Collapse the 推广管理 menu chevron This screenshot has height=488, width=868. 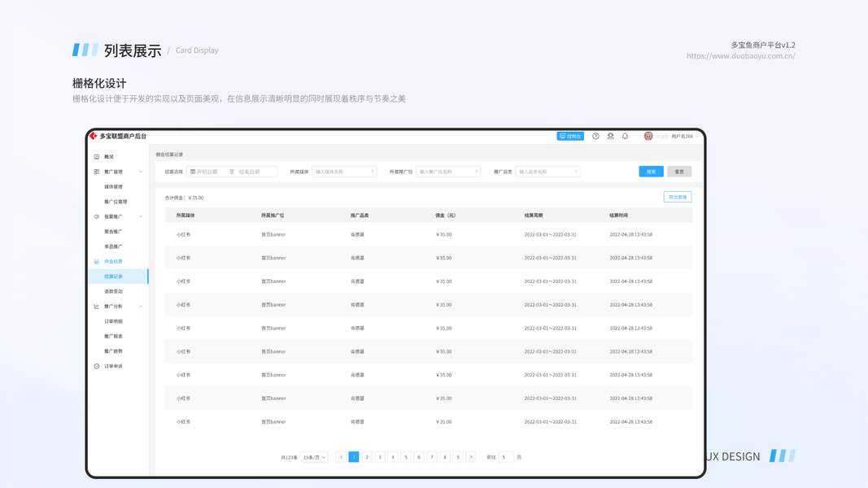point(141,172)
